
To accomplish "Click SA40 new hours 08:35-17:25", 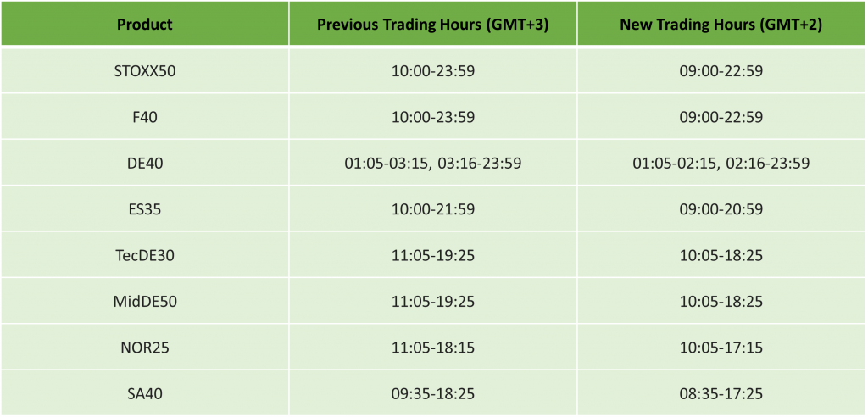I will 721,392.
